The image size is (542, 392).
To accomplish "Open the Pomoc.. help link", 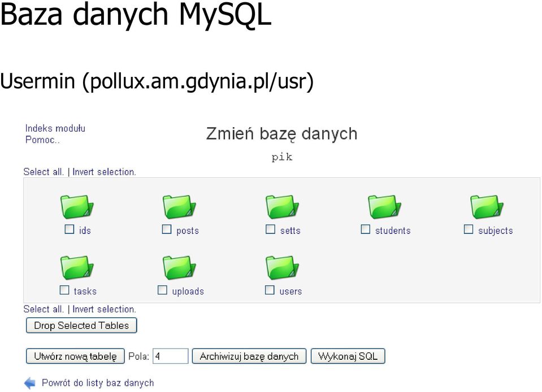I will [x=42, y=140].
